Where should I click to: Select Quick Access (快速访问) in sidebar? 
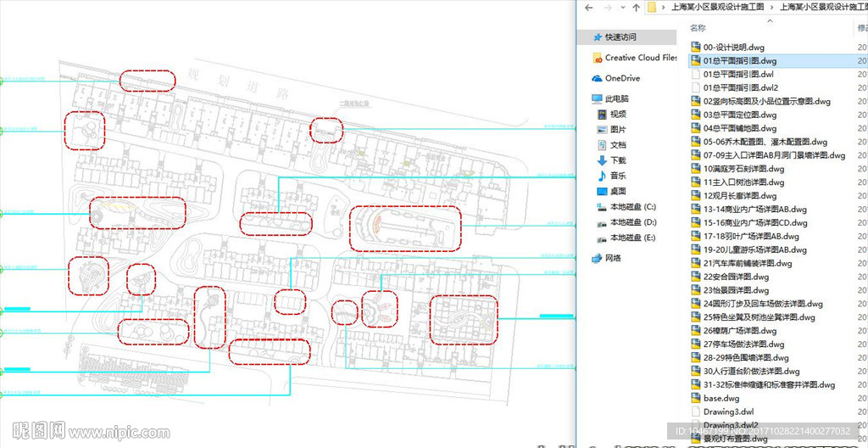620,37
